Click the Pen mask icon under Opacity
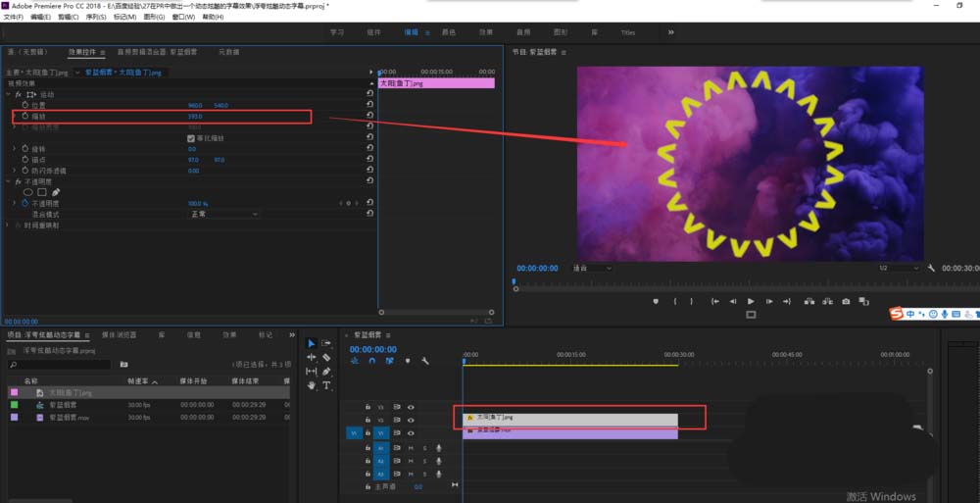 tap(56, 192)
